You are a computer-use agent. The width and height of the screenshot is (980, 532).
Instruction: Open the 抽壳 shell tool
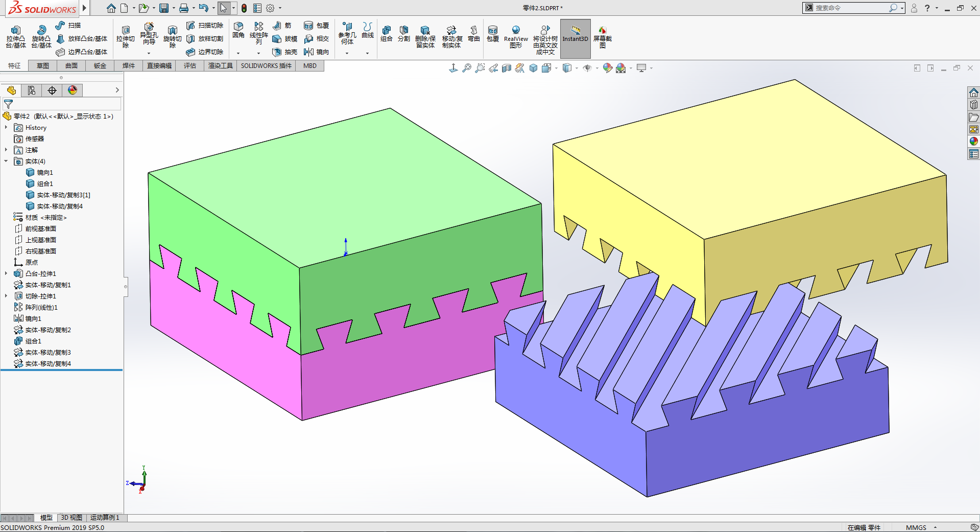285,52
